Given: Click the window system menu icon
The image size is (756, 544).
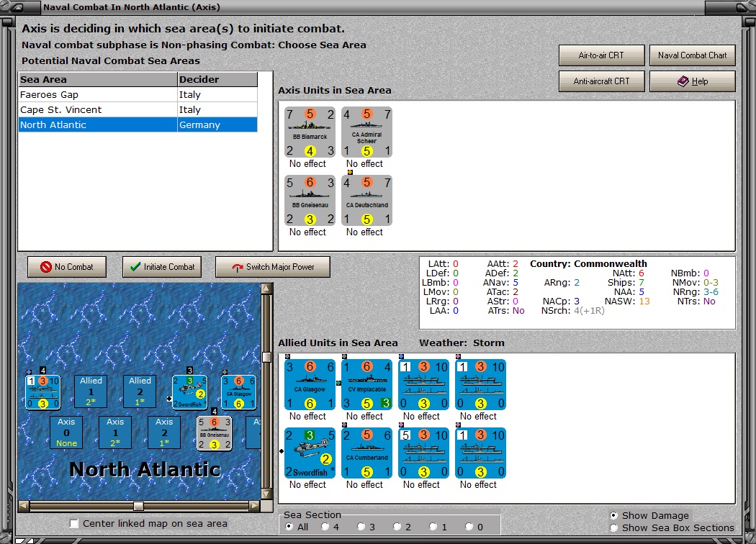Looking at the screenshot, I should click(x=18, y=7).
